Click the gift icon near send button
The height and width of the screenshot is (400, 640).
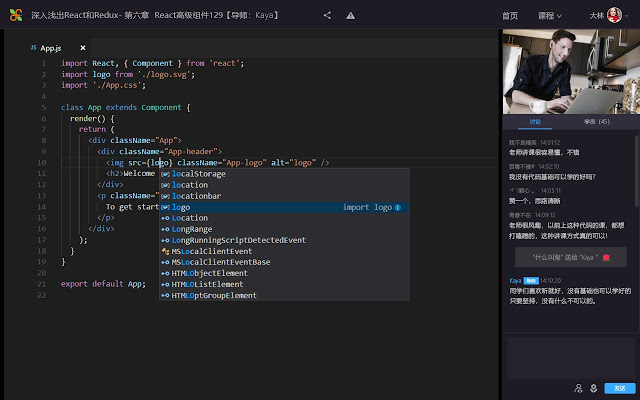coord(593,388)
